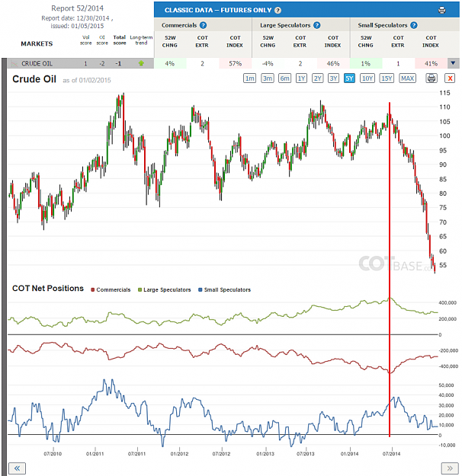Print report using top header printer icon

(x=442, y=10)
